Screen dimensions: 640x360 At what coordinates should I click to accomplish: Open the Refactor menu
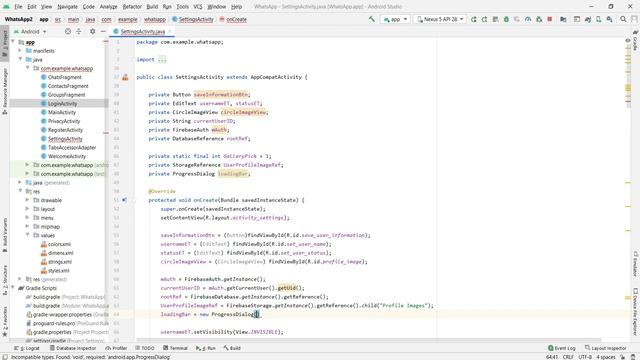(132, 7)
